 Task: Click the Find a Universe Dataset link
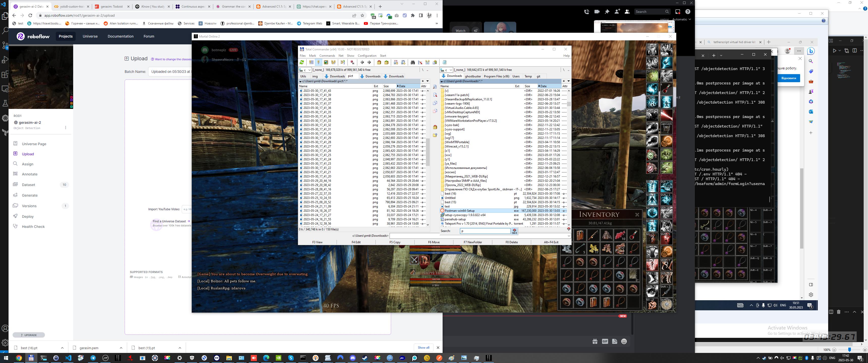point(172,221)
